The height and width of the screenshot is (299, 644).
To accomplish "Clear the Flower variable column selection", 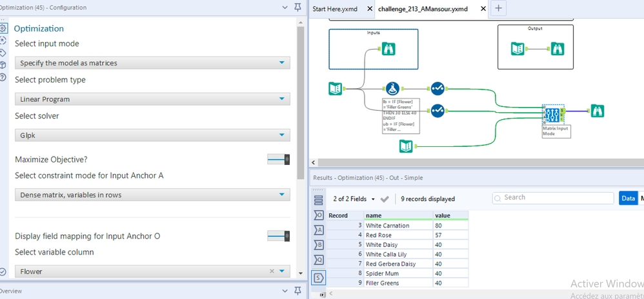I will pos(272,271).
